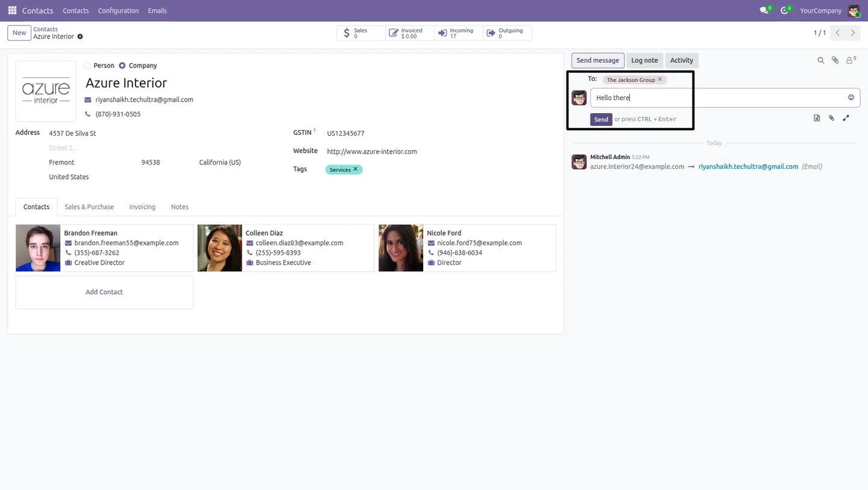Show followers icon in chatter
The width and height of the screenshot is (868, 490).
point(851,60)
